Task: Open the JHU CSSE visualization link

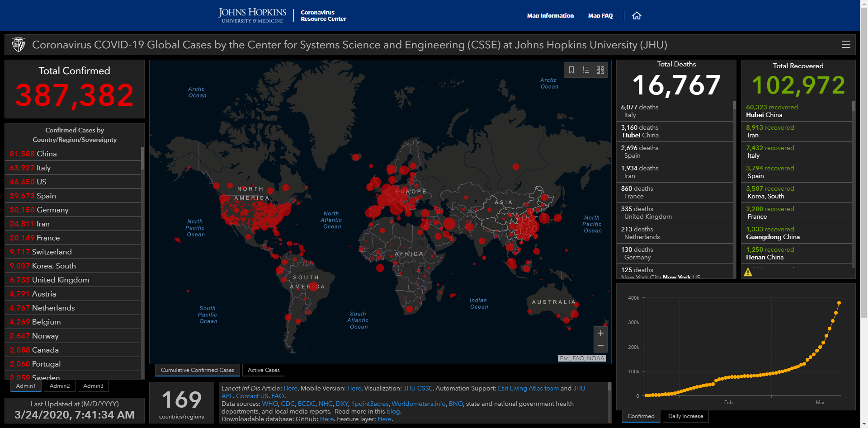Action: [418, 388]
